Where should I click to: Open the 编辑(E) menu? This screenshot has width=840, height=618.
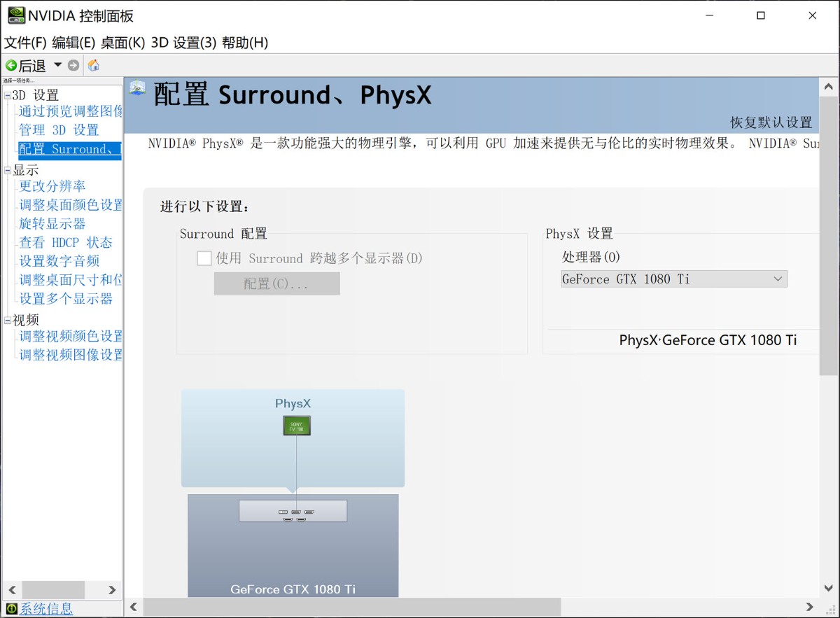[x=73, y=43]
